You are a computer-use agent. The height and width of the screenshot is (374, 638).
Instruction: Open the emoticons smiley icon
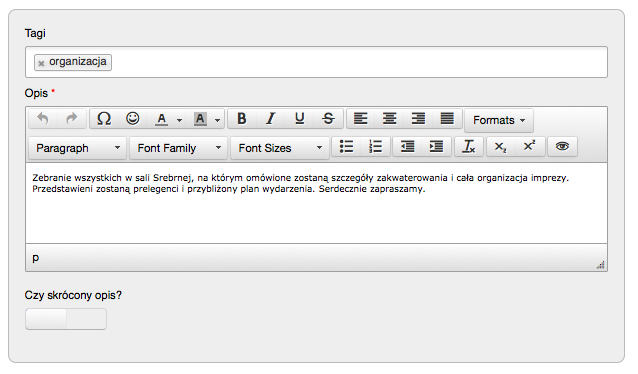pyautogui.click(x=133, y=119)
